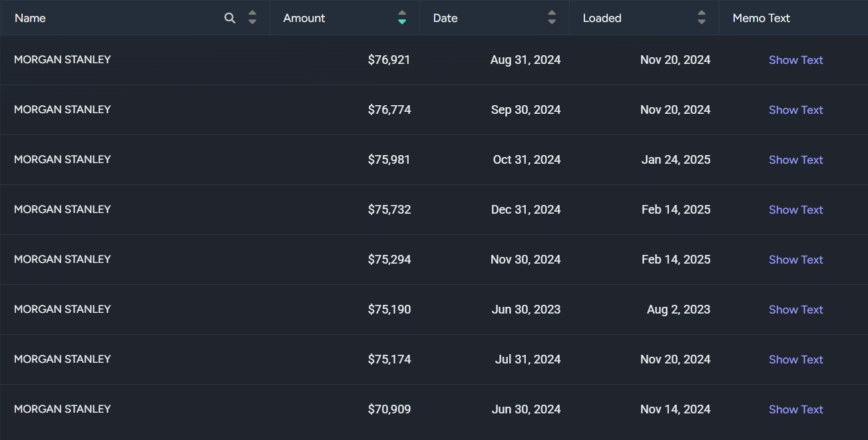View memo text for the $70,909 entry

[795, 409]
